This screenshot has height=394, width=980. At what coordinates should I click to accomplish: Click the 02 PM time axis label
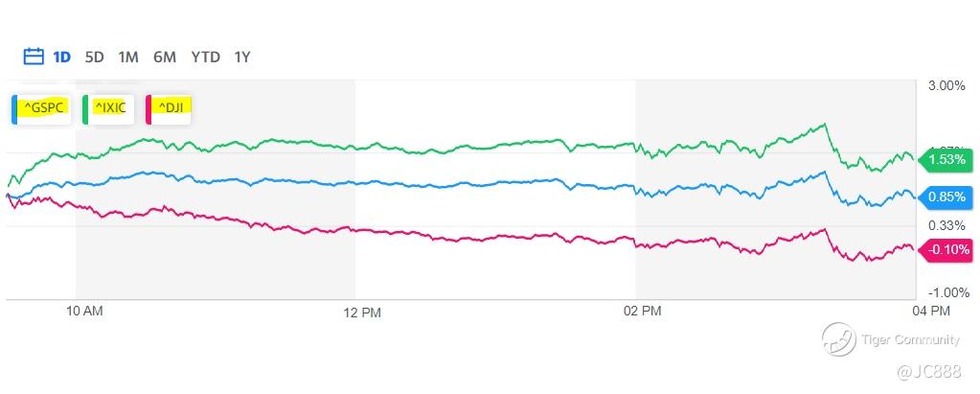pyautogui.click(x=642, y=312)
